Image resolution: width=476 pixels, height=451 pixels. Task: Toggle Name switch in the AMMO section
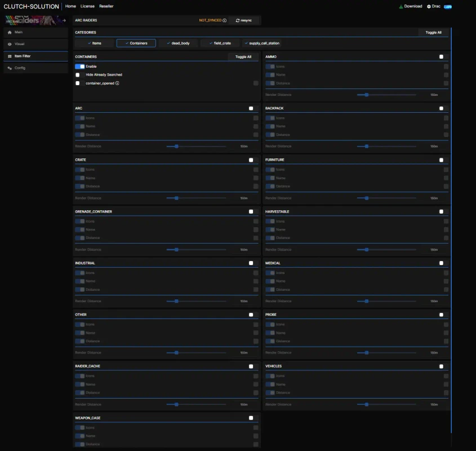point(270,75)
